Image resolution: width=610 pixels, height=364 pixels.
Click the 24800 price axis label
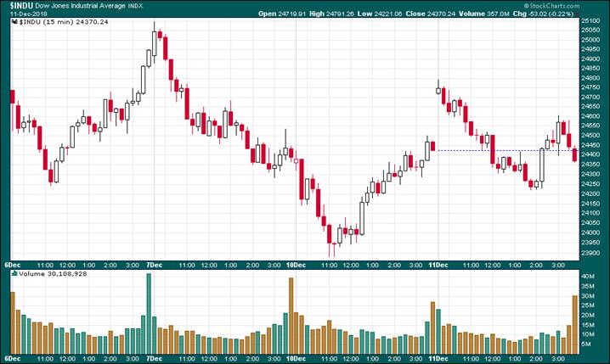[x=590, y=78]
